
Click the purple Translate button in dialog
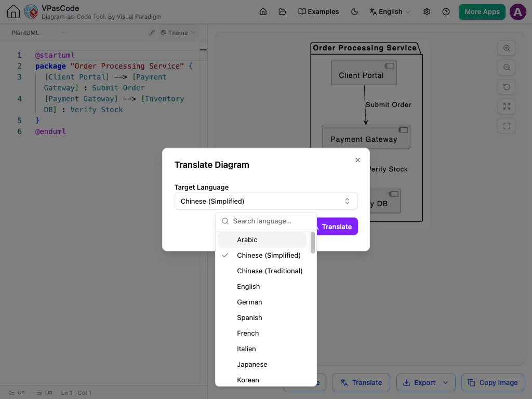pos(337,227)
